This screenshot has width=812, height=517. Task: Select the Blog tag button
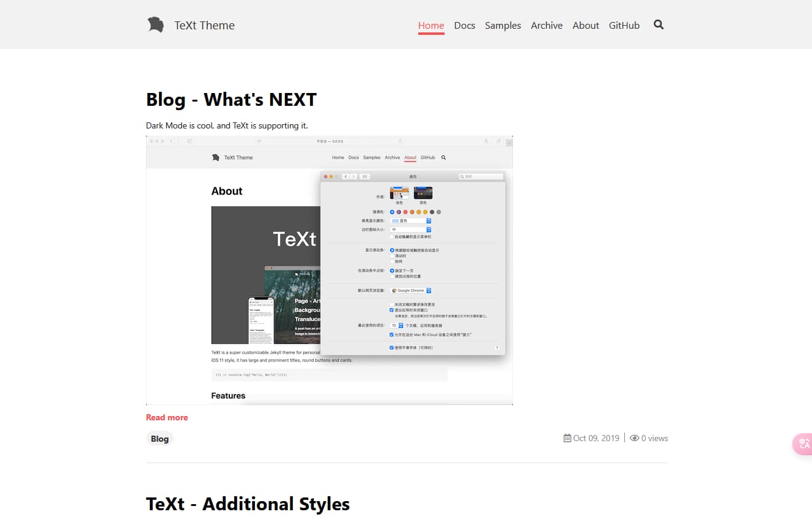pos(159,438)
